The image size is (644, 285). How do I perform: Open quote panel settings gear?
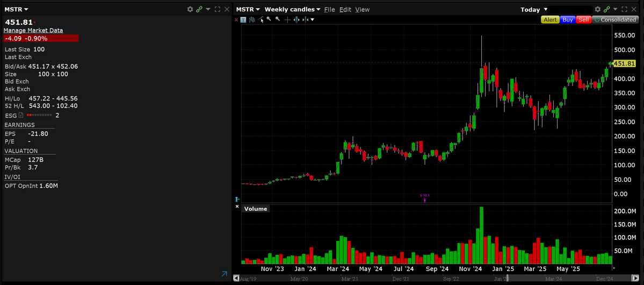pyautogui.click(x=190, y=9)
